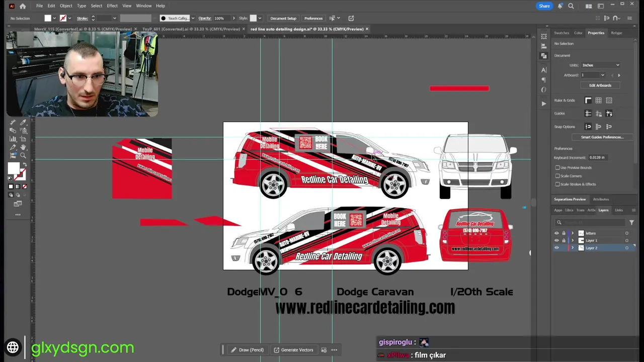The image size is (644, 362).
Task: Open the Touch Calligraphic brush dropdown
Action: pyautogui.click(x=193, y=19)
